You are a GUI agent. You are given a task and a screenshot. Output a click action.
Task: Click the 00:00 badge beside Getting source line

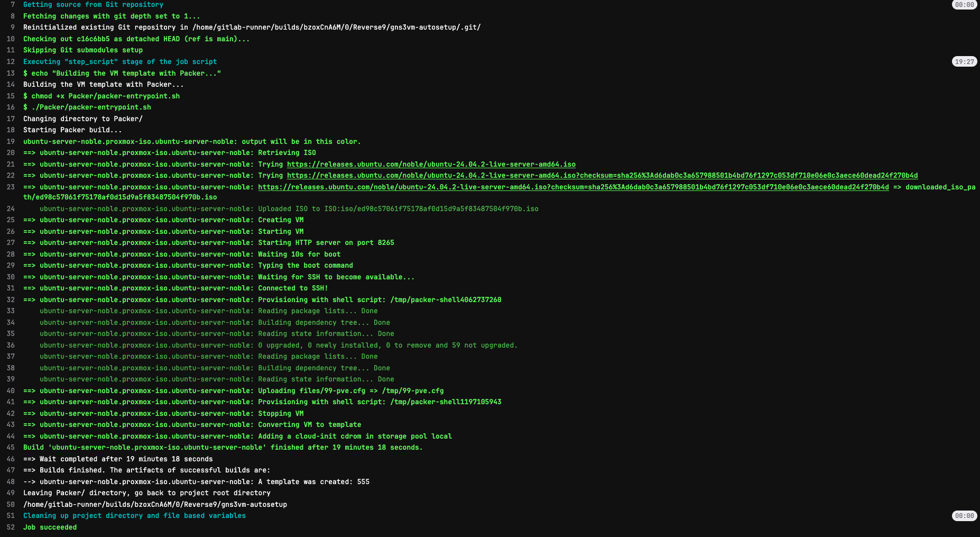[964, 5]
